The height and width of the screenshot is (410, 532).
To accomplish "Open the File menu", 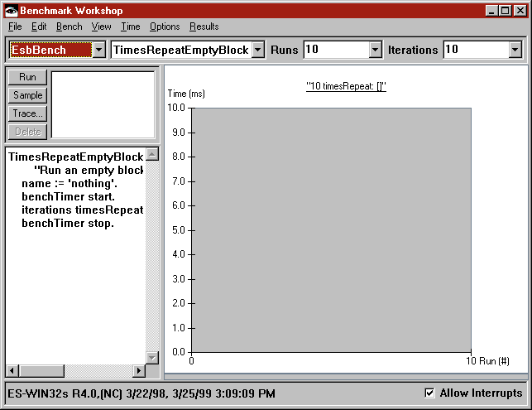I will (14, 27).
